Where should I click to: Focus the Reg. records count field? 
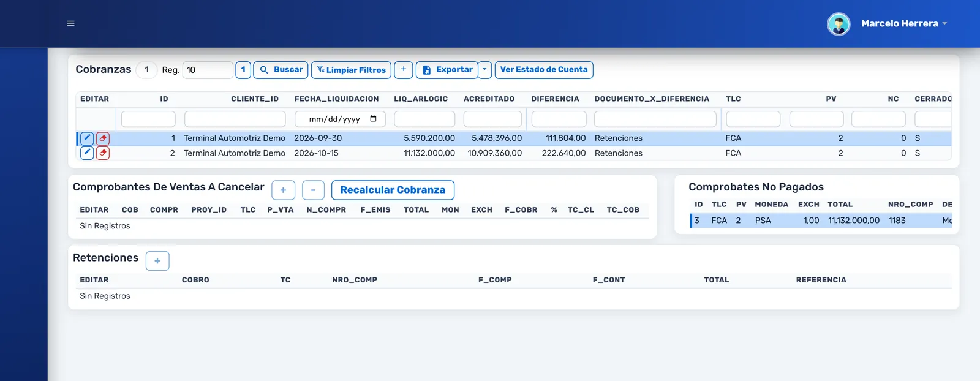pos(208,70)
